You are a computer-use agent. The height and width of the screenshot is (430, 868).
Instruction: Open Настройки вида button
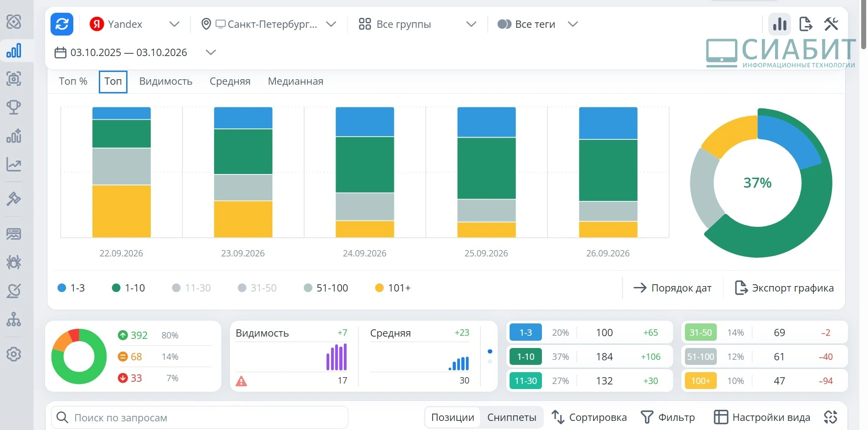[762, 417]
